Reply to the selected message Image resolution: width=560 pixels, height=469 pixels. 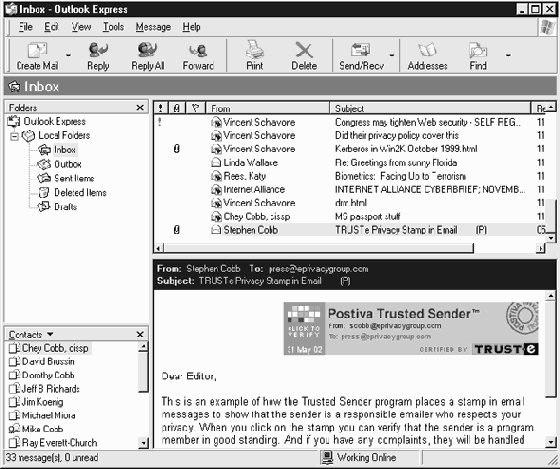pyautogui.click(x=98, y=56)
